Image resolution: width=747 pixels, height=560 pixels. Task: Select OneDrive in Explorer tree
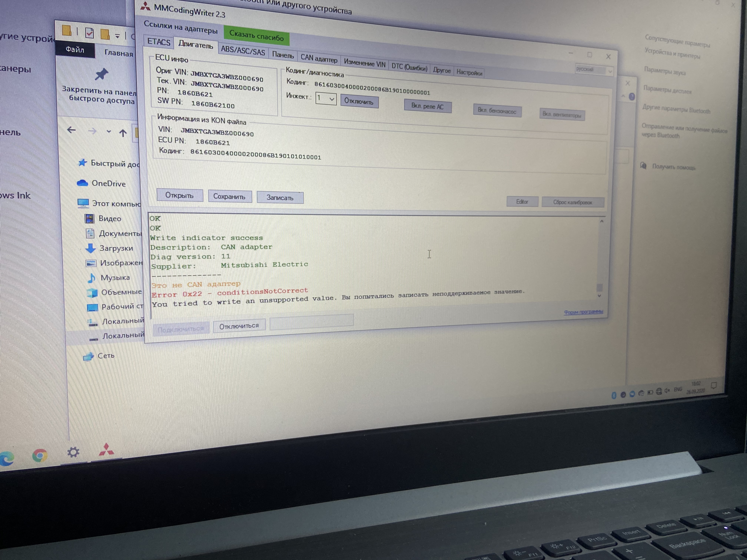click(101, 183)
